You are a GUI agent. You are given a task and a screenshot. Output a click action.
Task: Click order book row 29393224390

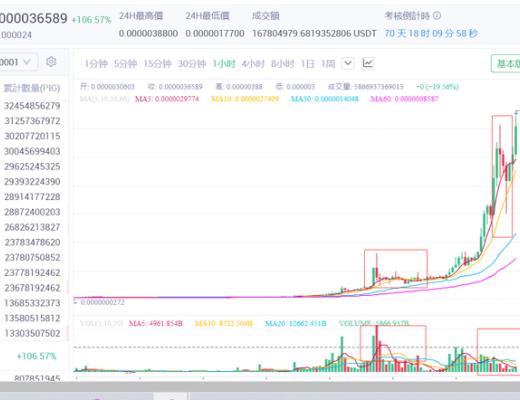[x=32, y=182]
